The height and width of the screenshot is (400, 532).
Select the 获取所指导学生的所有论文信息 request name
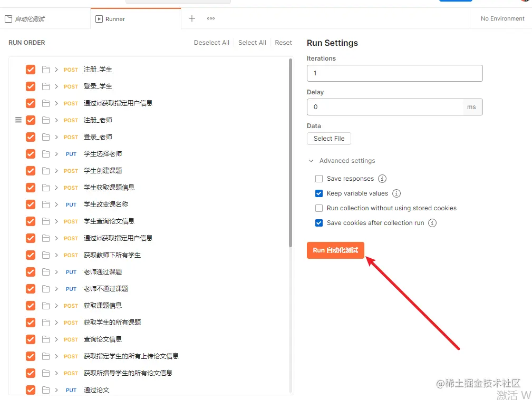[x=128, y=373]
